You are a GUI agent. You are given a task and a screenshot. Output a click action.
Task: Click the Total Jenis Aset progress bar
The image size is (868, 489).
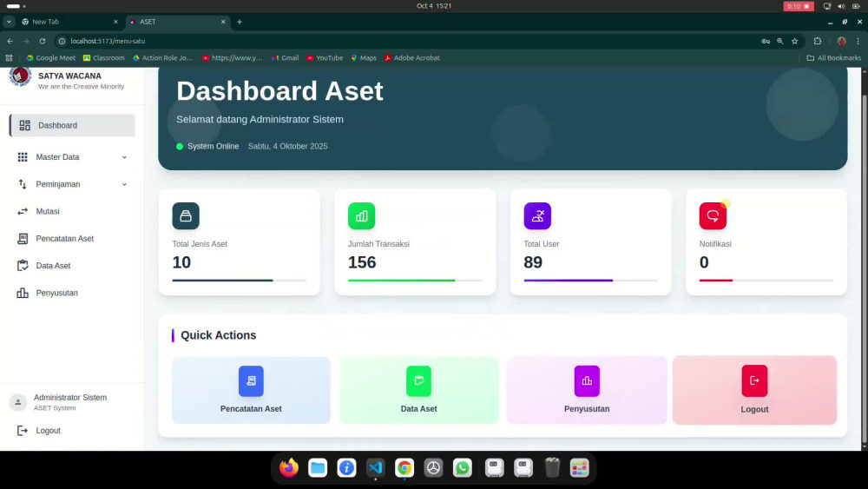point(240,281)
